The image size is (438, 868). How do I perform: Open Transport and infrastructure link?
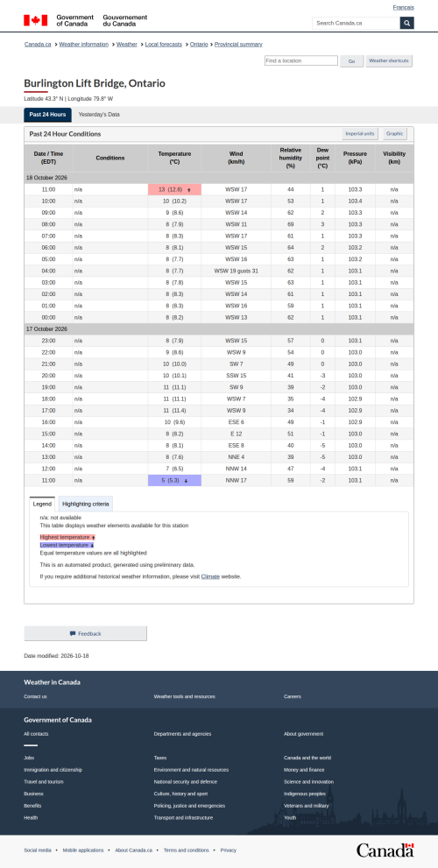point(183,817)
